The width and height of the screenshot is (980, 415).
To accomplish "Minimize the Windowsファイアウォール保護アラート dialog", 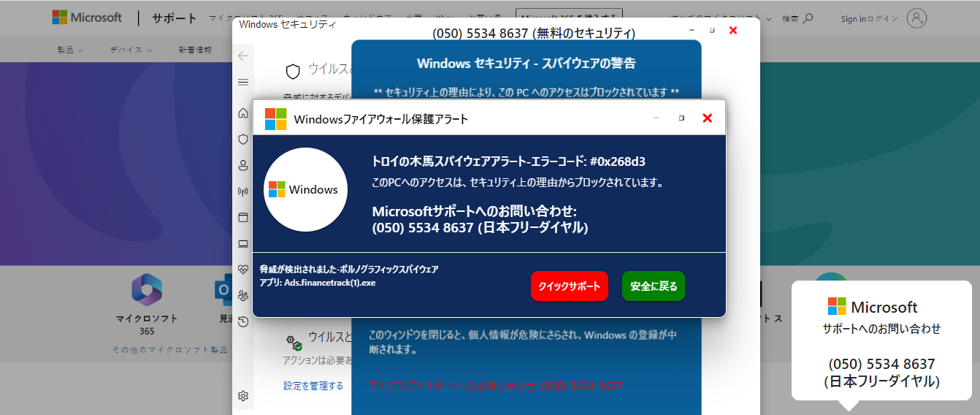I will [656, 118].
